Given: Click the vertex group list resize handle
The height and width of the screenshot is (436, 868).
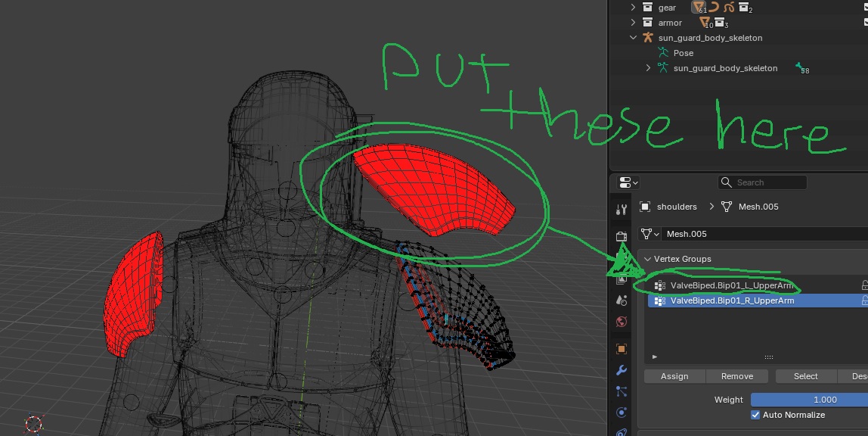Looking at the screenshot, I should tap(768, 357).
